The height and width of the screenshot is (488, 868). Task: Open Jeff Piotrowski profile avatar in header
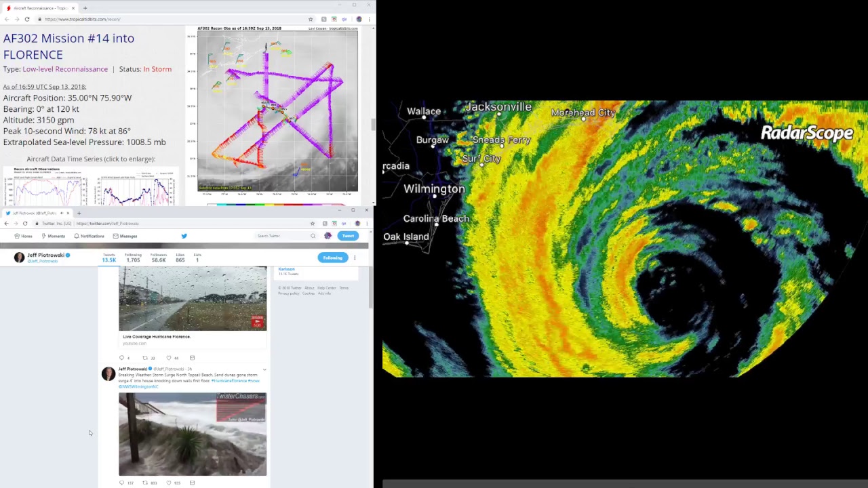coord(19,258)
